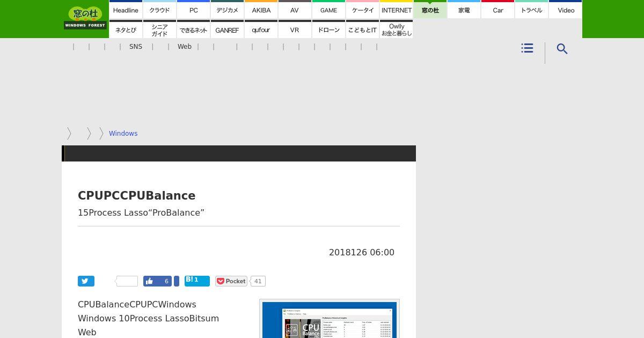Open デジカメ site tab

[227, 10]
